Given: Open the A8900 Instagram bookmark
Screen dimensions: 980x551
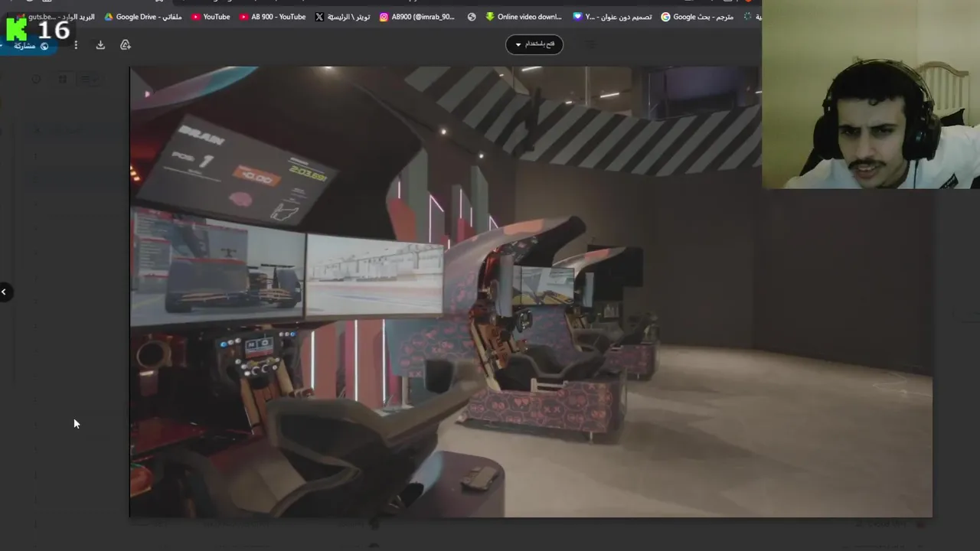Looking at the screenshot, I should coord(417,17).
